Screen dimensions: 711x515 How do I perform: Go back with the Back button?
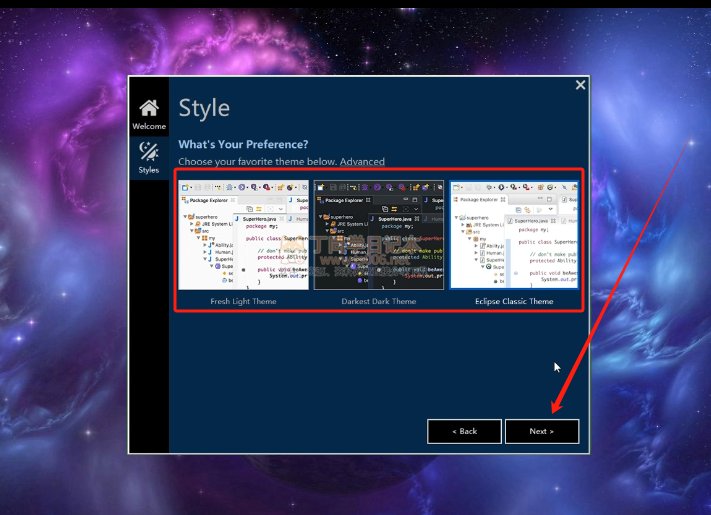464,431
